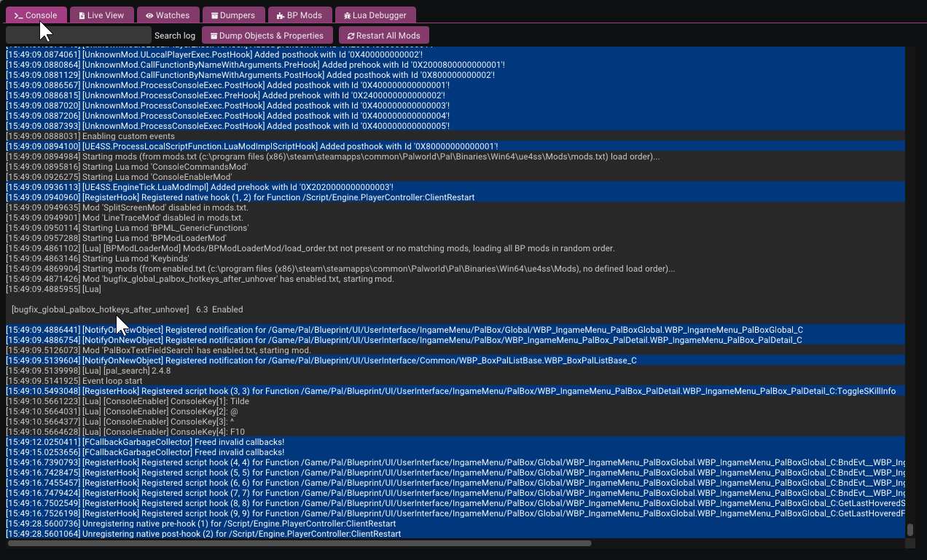
Task: Focus the Search log input field
Action: point(79,34)
